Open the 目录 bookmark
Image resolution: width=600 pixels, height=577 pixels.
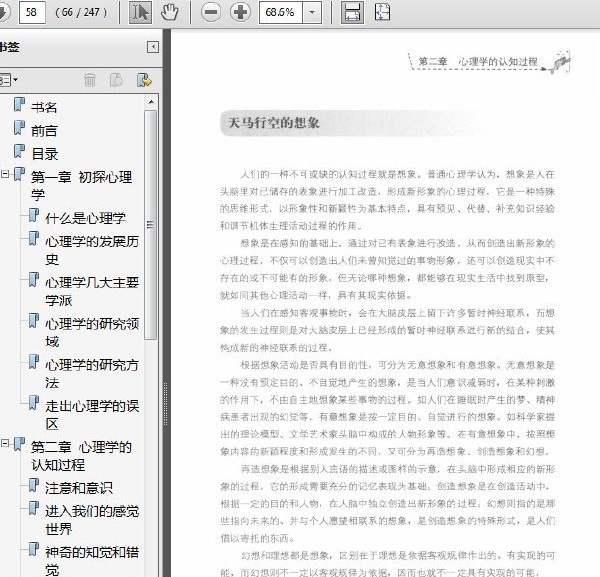(45, 154)
